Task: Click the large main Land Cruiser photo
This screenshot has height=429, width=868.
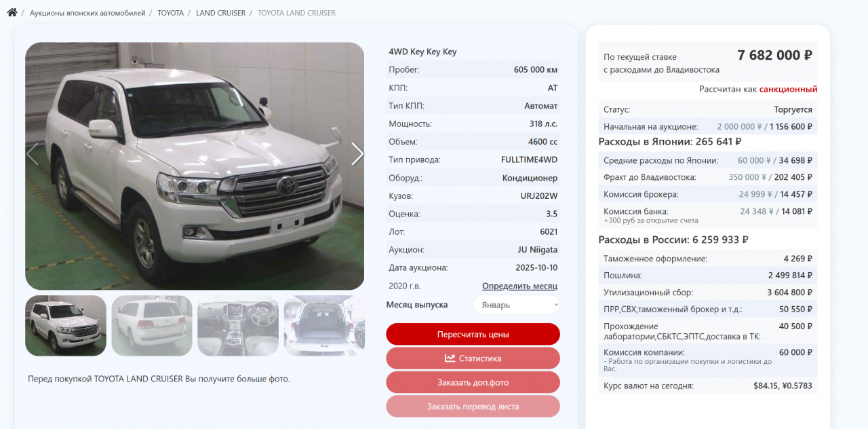Action: 195,166
